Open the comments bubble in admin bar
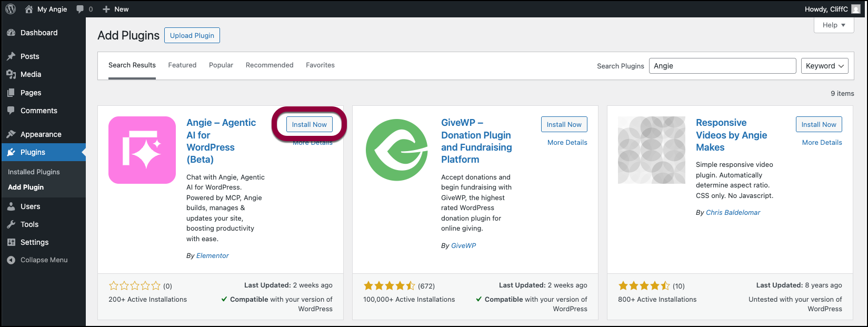868x327 pixels. tap(84, 9)
